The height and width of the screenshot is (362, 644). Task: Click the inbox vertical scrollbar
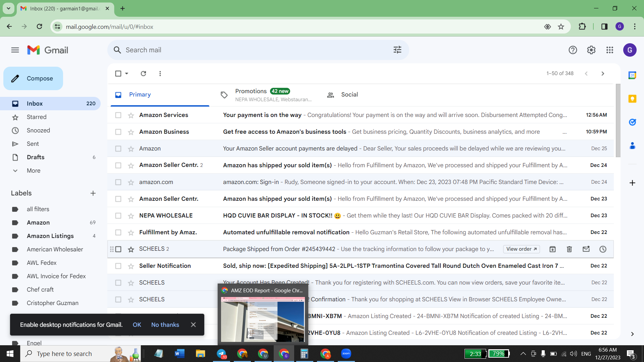coord(618,121)
